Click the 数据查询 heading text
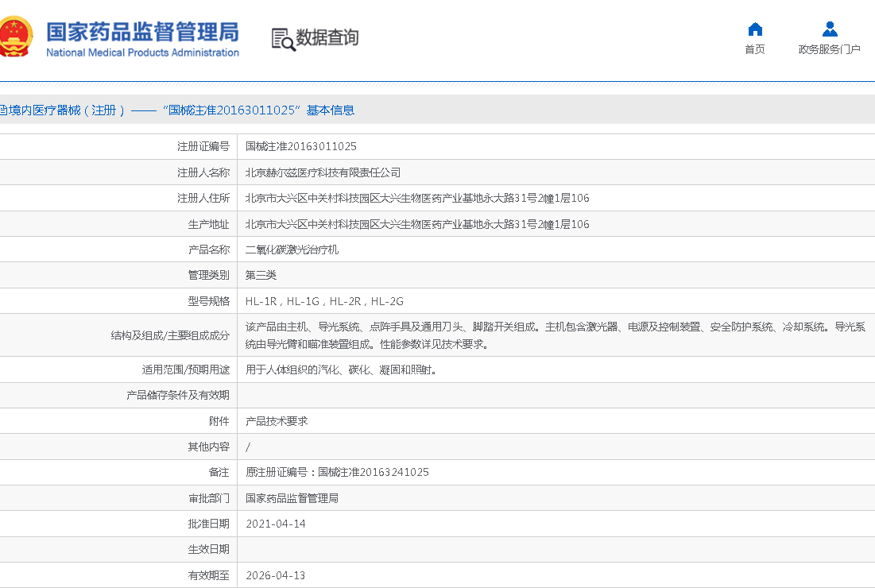875x588 pixels. click(x=327, y=37)
